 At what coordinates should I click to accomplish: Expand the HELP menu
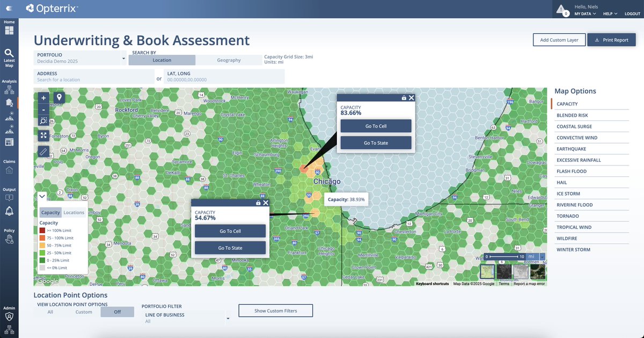(x=610, y=13)
